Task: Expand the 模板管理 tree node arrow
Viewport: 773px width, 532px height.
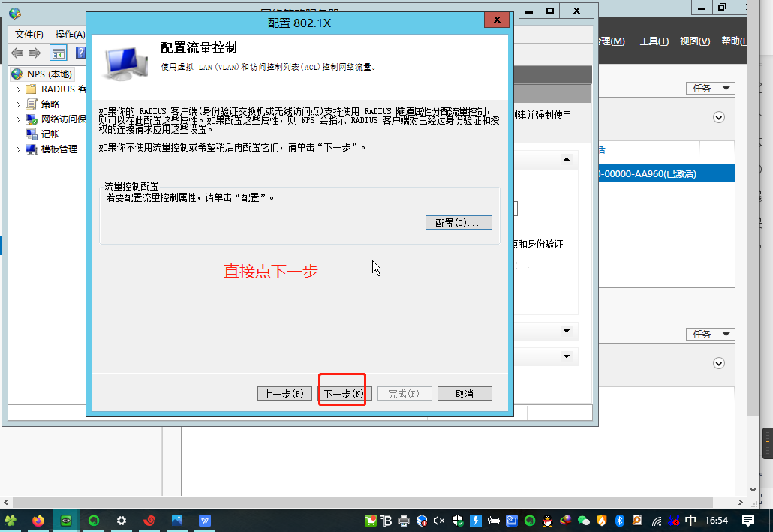Action: (x=18, y=149)
